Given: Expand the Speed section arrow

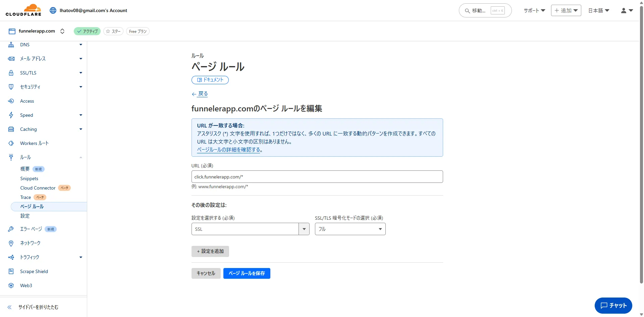Looking at the screenshot, I should point(81,115).
